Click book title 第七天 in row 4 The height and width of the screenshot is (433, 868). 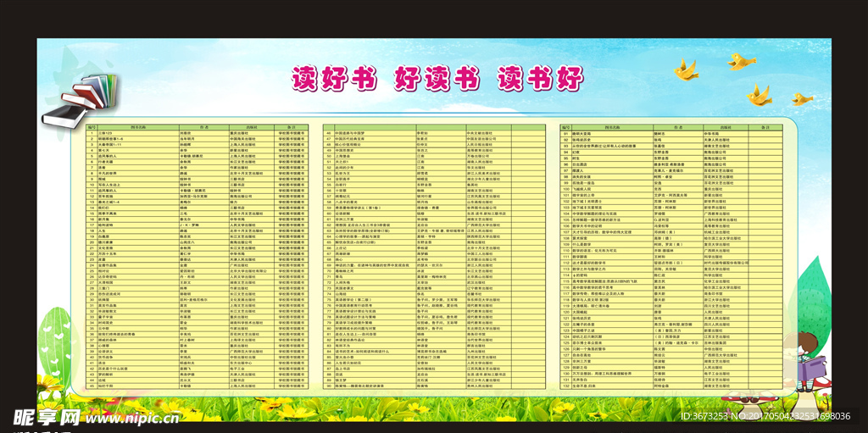[103, 150]
